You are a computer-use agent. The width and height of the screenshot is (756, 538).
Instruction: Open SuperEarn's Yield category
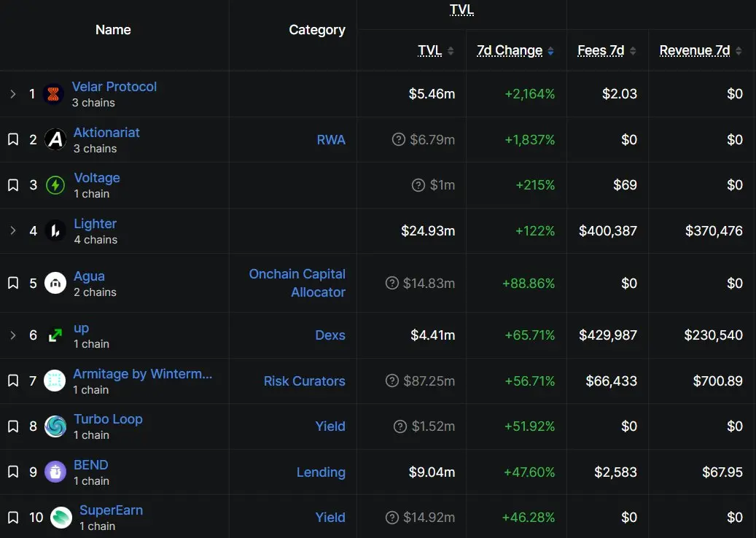coord(330,518)
